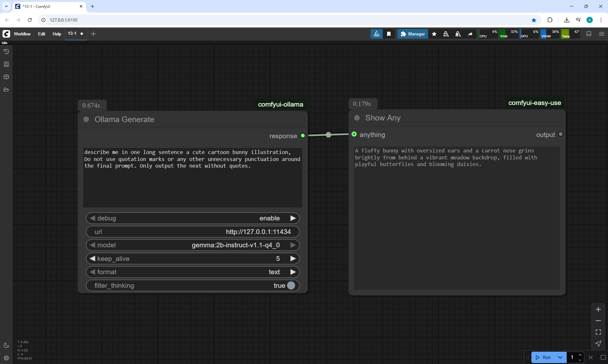Click the star icon beside Manager

(434, 34)
